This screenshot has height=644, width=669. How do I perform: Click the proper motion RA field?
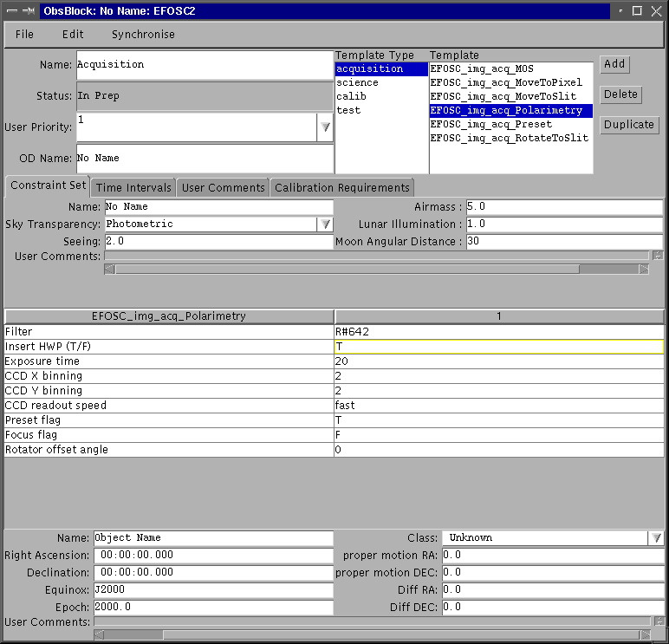(553, 556)
